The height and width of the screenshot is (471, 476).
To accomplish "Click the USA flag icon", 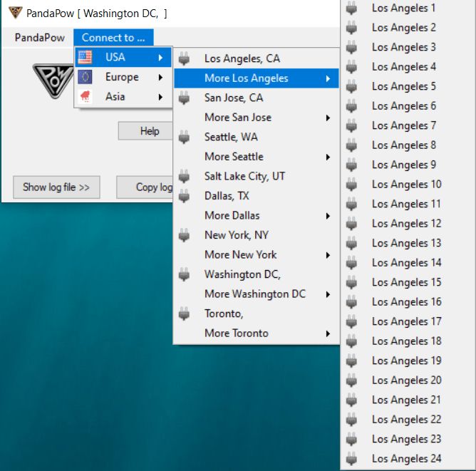I will 85,57.
